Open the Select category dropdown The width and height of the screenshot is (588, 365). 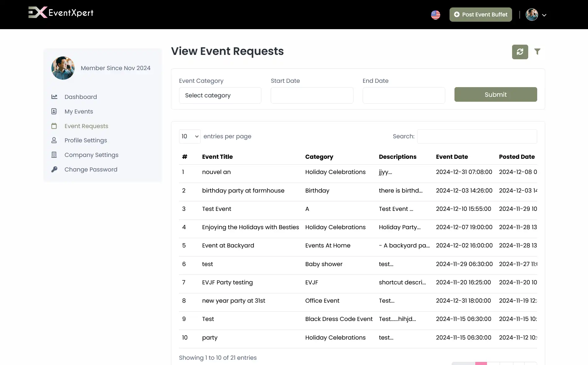[220, 95]
